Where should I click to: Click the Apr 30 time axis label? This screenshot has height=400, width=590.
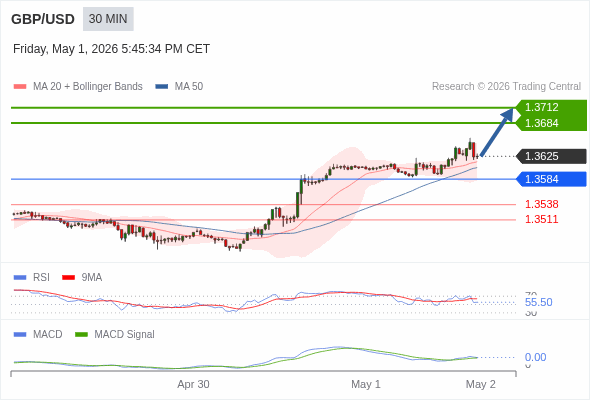[193, 384]
